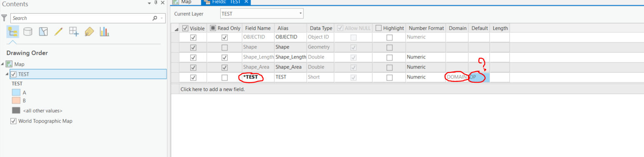
Task: Select List By Data Source icon
Action: pyautogui.click(x=28, y=31)
